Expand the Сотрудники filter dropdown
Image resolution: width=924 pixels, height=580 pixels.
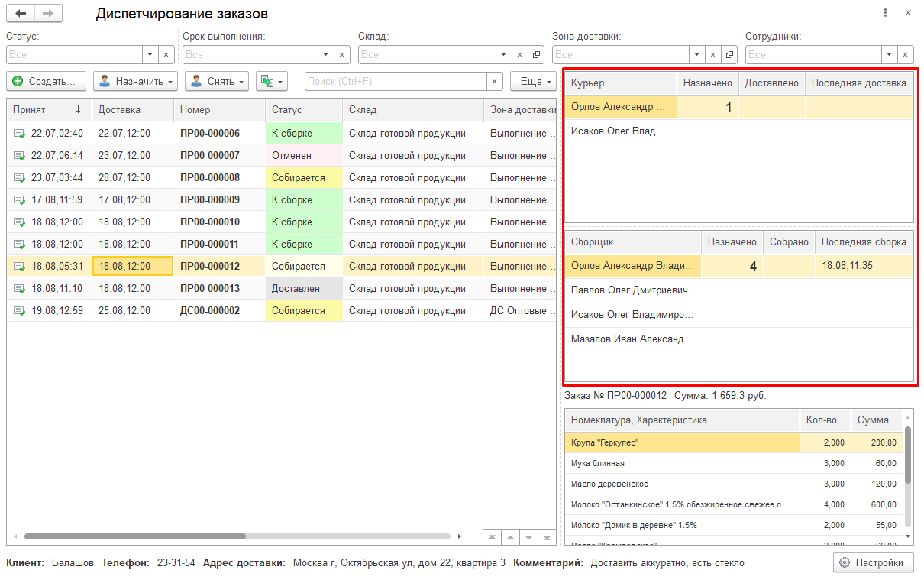pyautogui.click(x=889, y=55)
